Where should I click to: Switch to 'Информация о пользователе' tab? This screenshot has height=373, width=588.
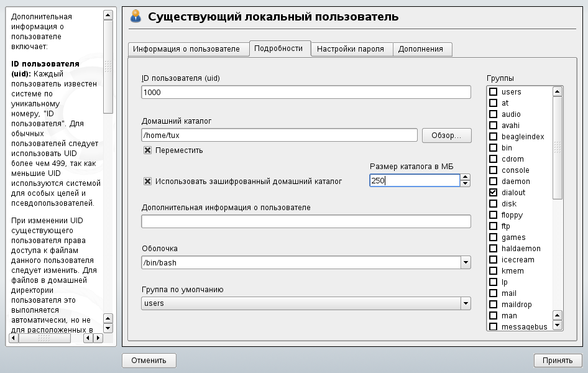coord(186,49)
